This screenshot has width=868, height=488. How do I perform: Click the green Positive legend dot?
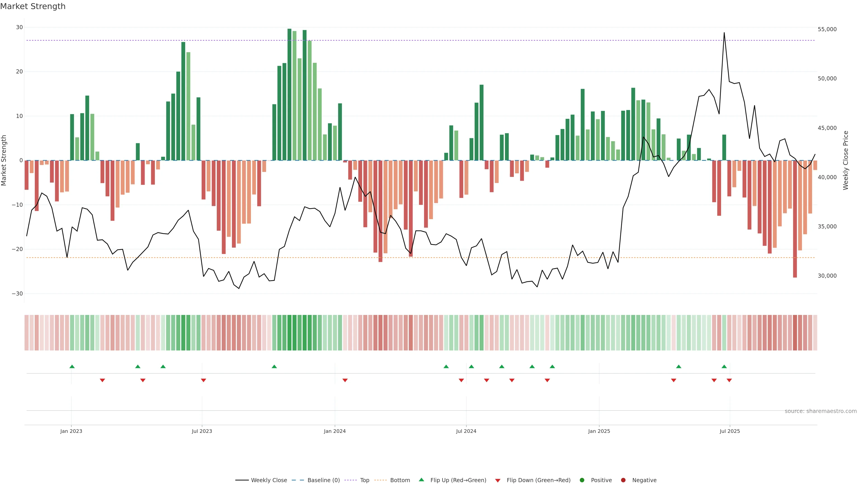(x=582, y=480)
